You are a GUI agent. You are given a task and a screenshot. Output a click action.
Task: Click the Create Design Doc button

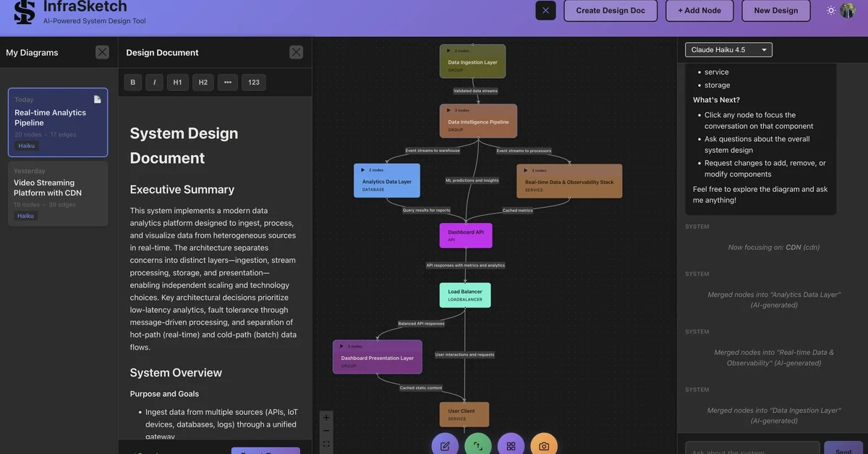610,9
